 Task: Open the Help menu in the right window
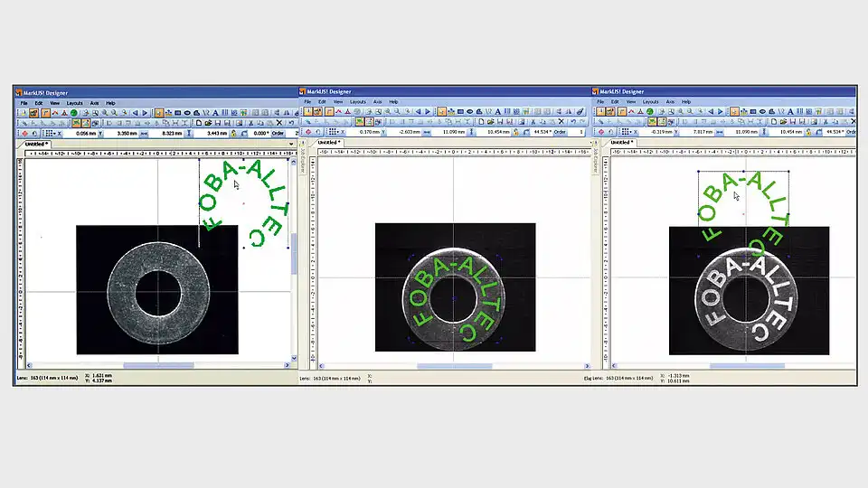point(686,102)
